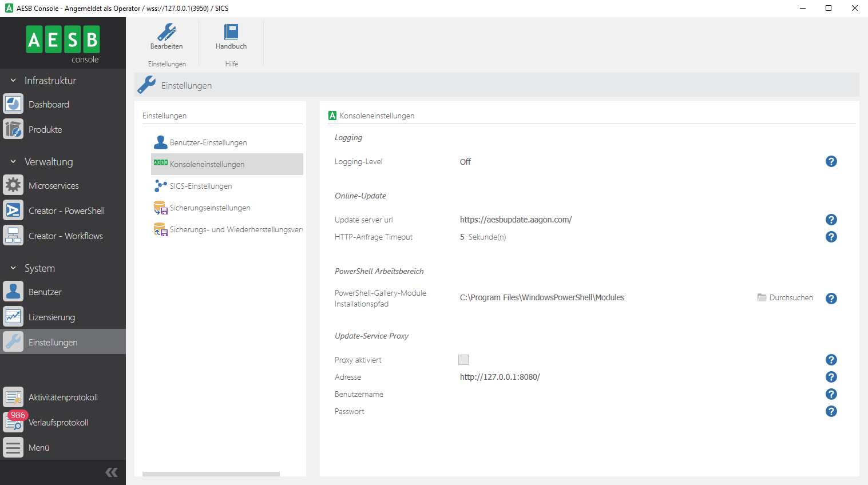This screenshot has height=485, width=868.
Task: Collapse the Verwaltung sidebar group
Action: pyautogui.click(x=13, y=162)
